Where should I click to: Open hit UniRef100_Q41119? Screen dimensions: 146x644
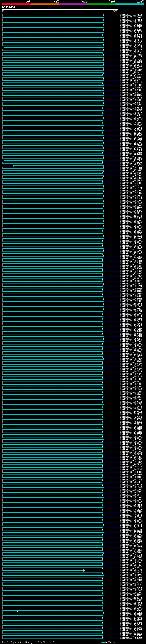click(131, 32)
